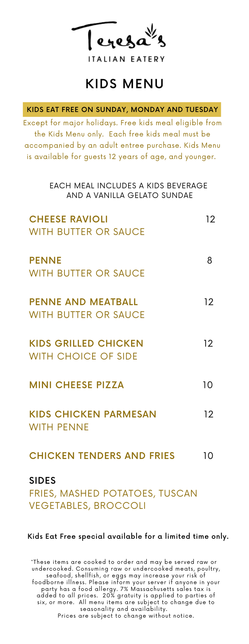
Task: Select Kids Chicken Parmesan item
Action: [x=93, y=414]
